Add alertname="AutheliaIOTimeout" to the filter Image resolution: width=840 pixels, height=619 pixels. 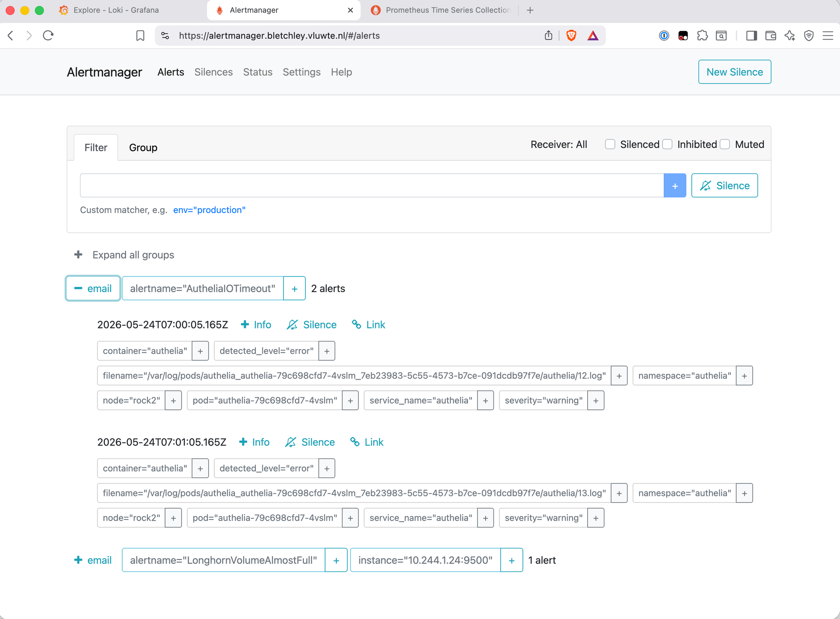coord(294,289)
